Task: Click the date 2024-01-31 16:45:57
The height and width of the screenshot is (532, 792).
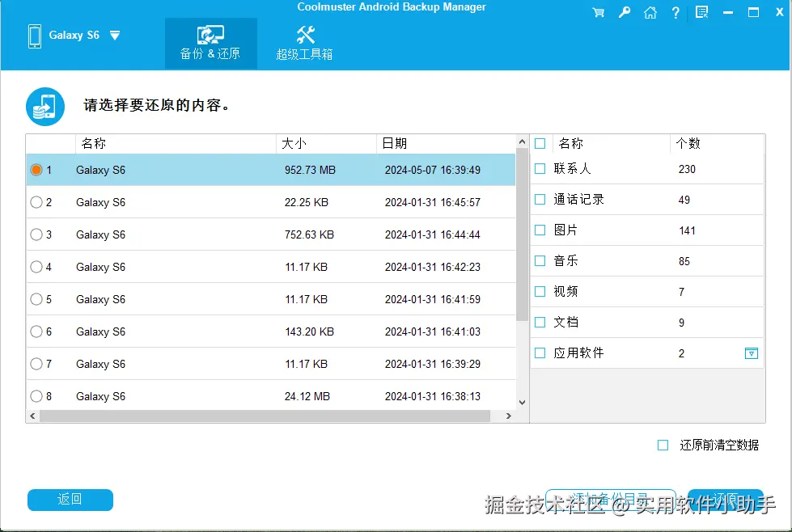Action: point(432,202)
